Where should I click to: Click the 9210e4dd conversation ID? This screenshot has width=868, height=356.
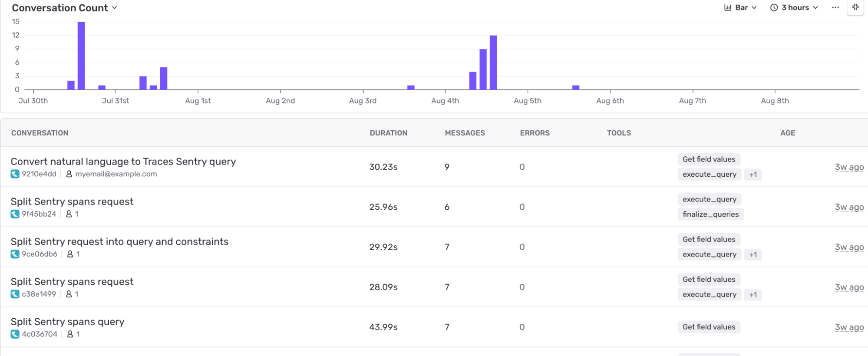click(39, 174)
